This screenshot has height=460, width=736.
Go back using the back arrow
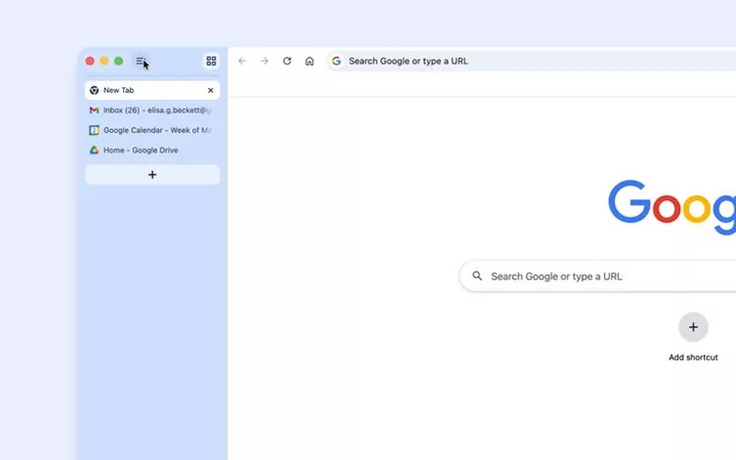point(242,61)
